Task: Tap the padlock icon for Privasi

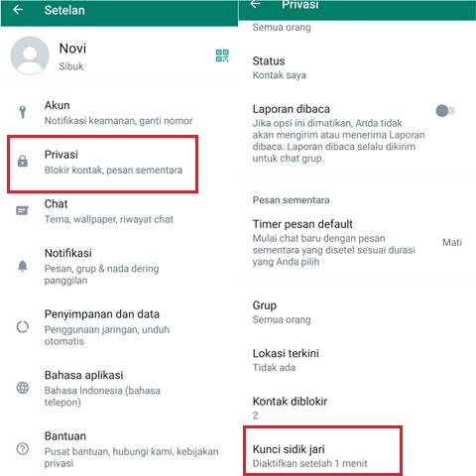Action: coord(23,162)
